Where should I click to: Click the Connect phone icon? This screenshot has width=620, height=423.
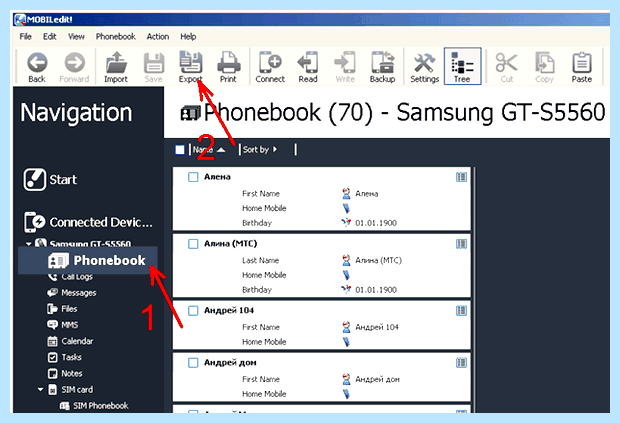(x=270, y=67)
